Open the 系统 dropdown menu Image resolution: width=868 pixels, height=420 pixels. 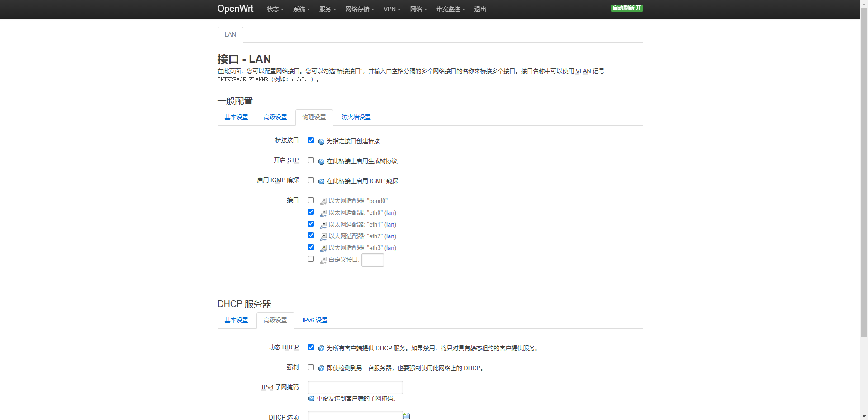301,9
